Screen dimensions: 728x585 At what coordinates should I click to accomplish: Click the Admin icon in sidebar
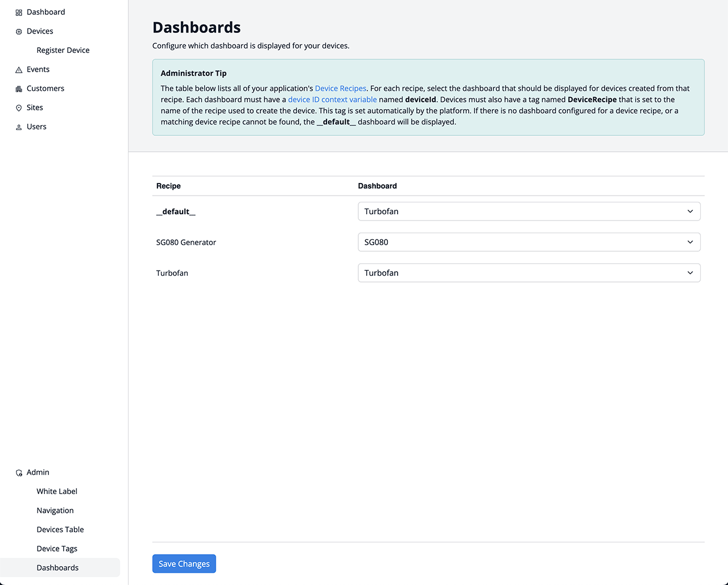(x=19, y=473)
